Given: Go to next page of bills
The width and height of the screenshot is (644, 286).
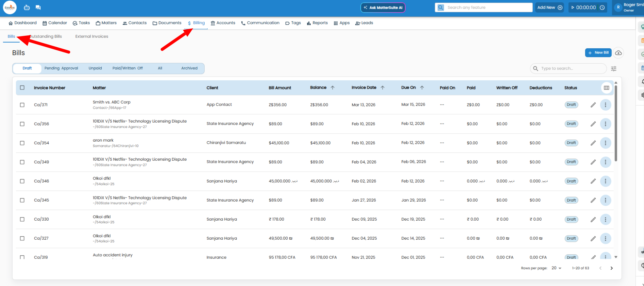Looking at the screenshot, I should click(611, 268).
